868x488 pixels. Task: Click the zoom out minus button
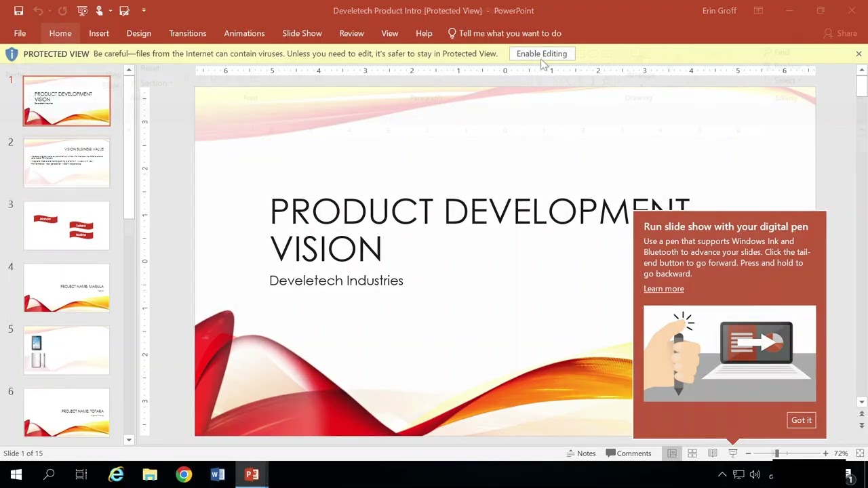point(749,453)
